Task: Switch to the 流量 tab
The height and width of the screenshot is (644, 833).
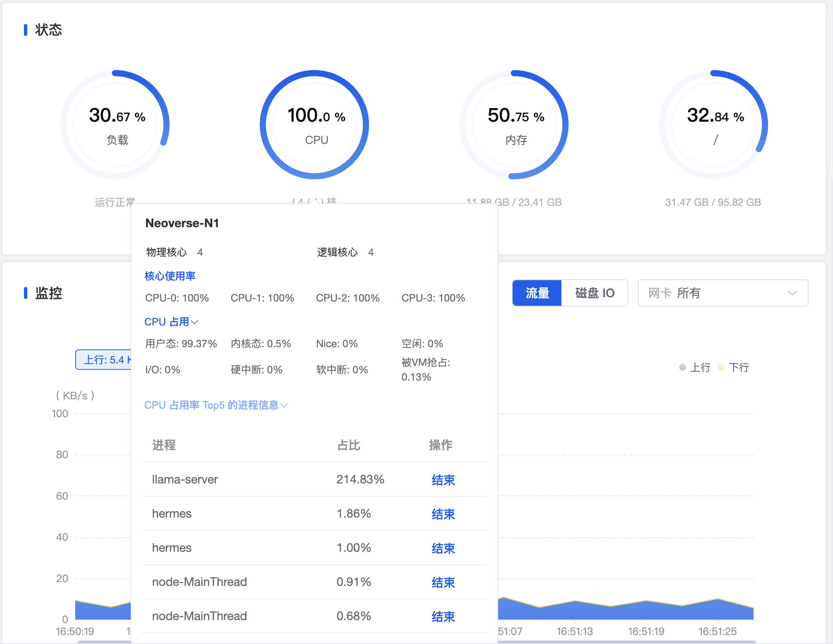Action: (x=537, y=293)
